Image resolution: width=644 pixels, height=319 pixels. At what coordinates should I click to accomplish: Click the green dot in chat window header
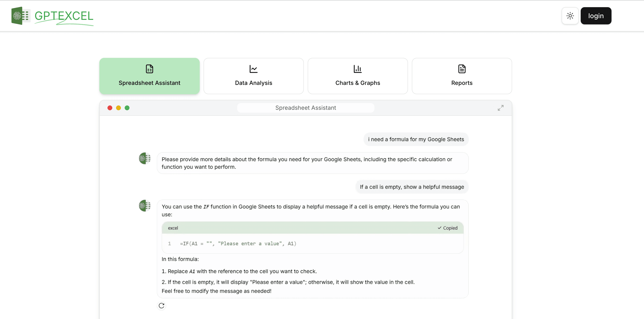tap(127, 108)
